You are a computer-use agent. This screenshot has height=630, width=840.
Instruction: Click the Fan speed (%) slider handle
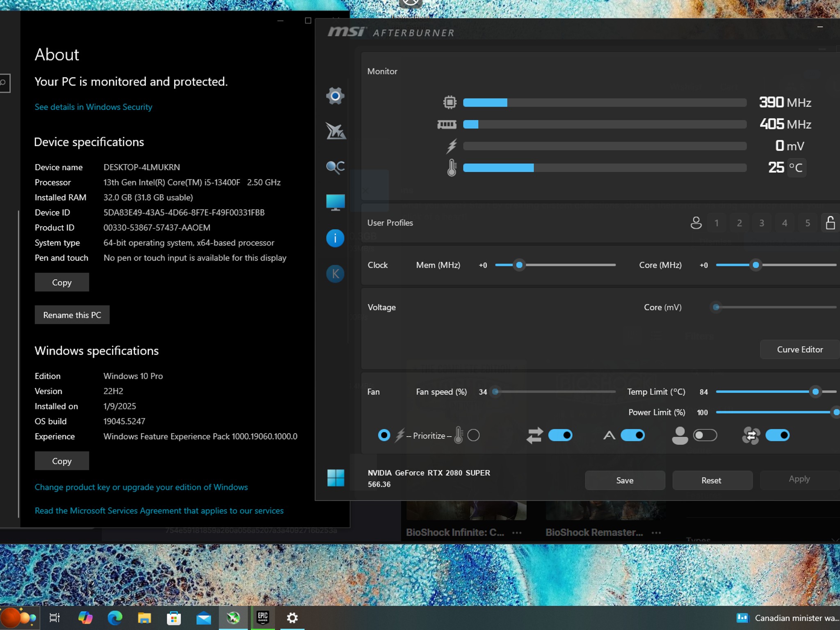[495, 392]
